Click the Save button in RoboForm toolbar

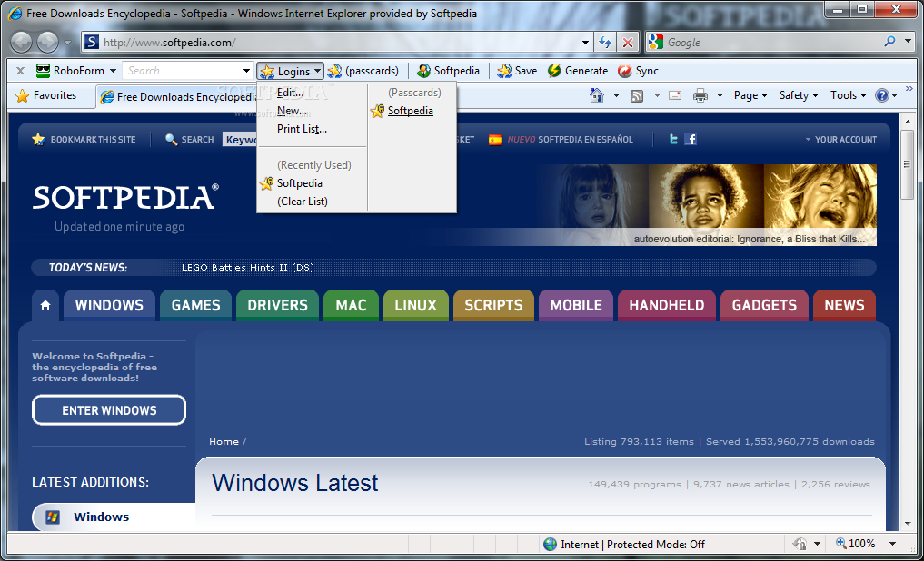(517, 71)
